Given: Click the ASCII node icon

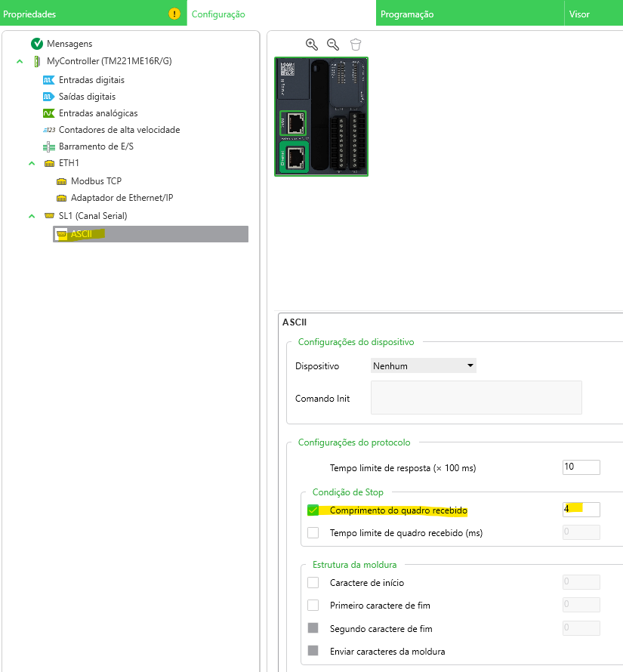Looking at the screenshot, I should 61,234.
